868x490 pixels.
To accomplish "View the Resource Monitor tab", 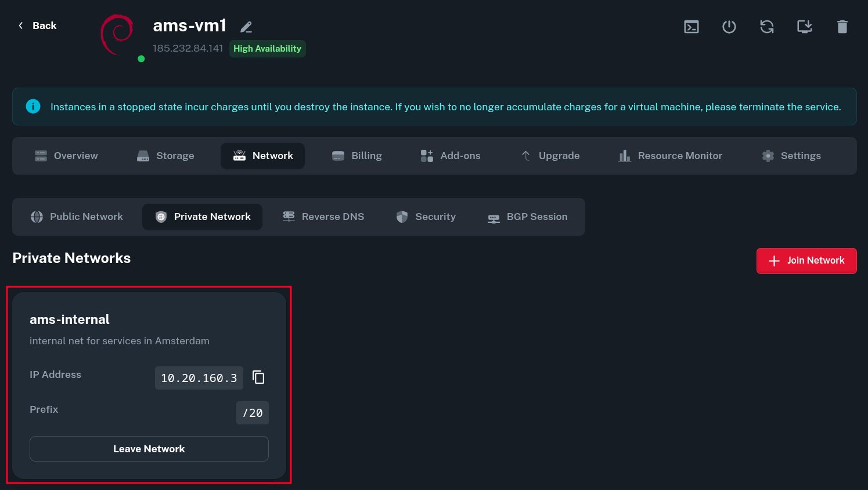I will [x=670, y=156].
